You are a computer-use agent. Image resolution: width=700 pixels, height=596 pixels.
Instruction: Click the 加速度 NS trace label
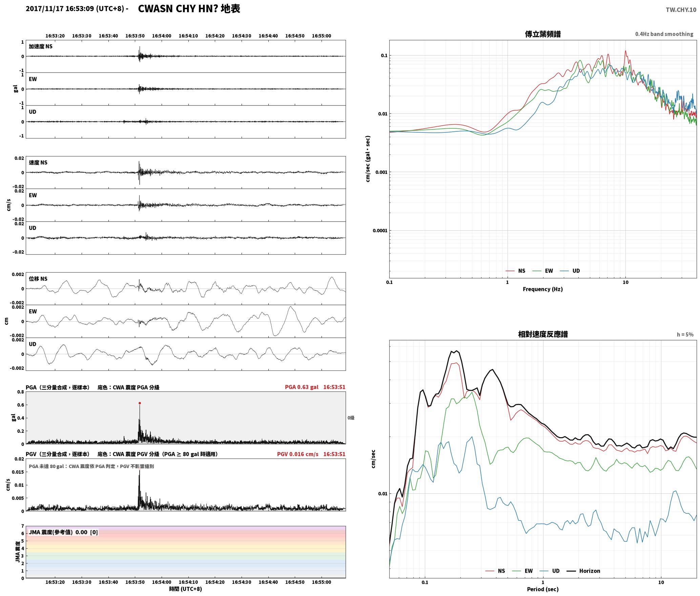click(x=41, y=46)
